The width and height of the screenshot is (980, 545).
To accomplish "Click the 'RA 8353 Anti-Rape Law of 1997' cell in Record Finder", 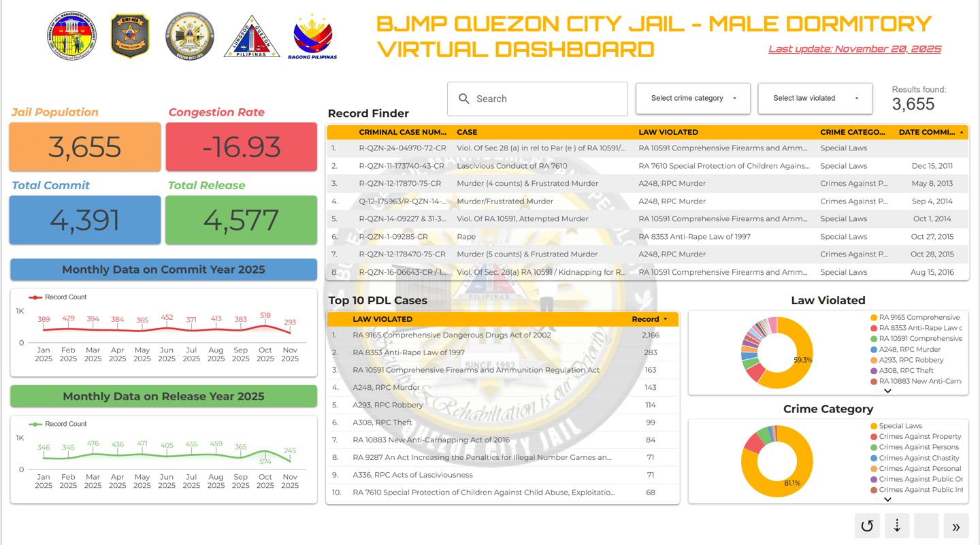I will coord(695,237).
